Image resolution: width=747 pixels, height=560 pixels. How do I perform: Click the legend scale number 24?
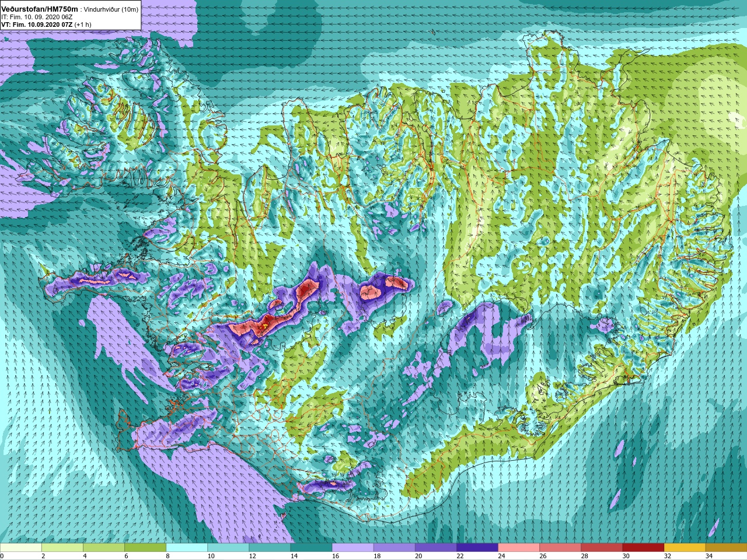click(501, 556)
